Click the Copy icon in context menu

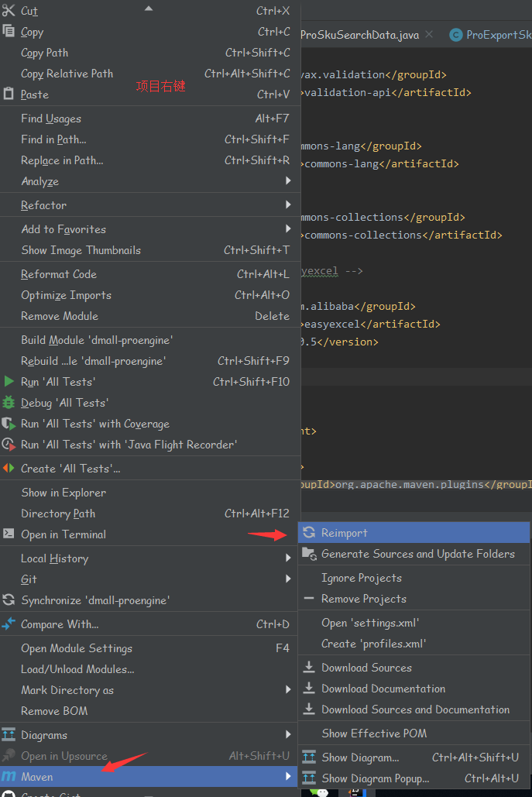click(x=9, y=32)
